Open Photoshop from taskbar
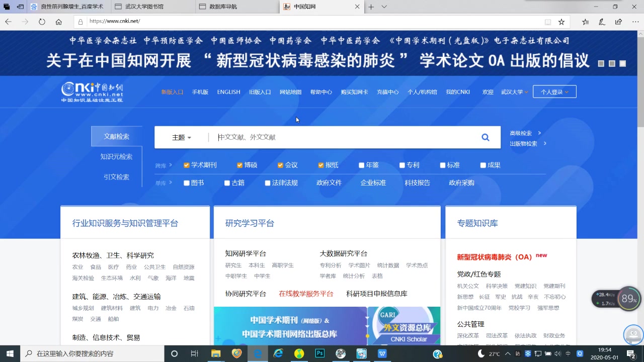The image size is (644, 362). click(319, 353)
